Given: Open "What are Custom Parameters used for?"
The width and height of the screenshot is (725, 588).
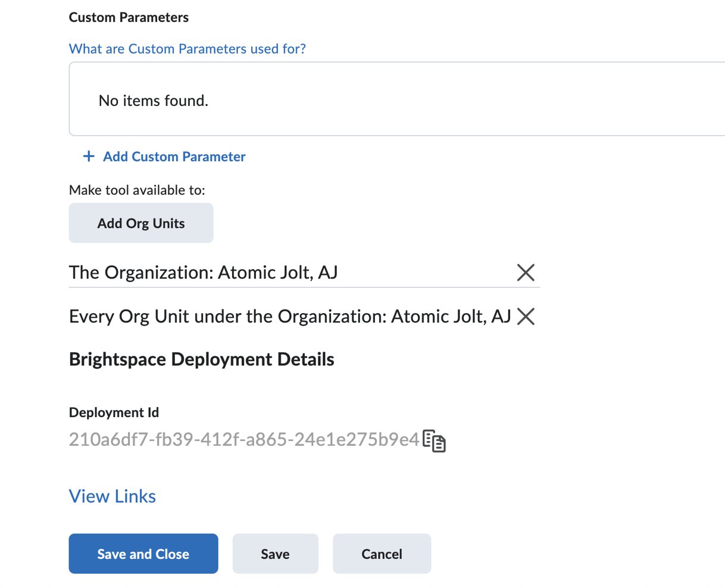Looking at the screenshot, I should 187,48.
